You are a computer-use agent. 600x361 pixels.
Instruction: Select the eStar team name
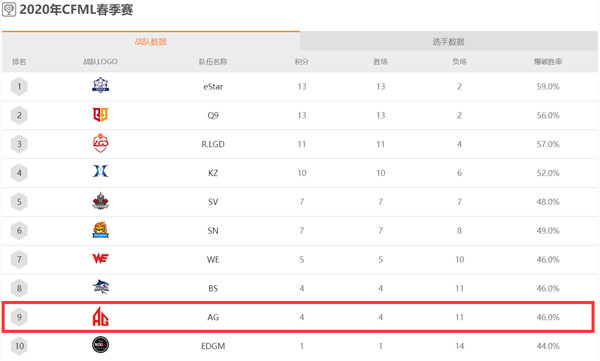point(213,87)
